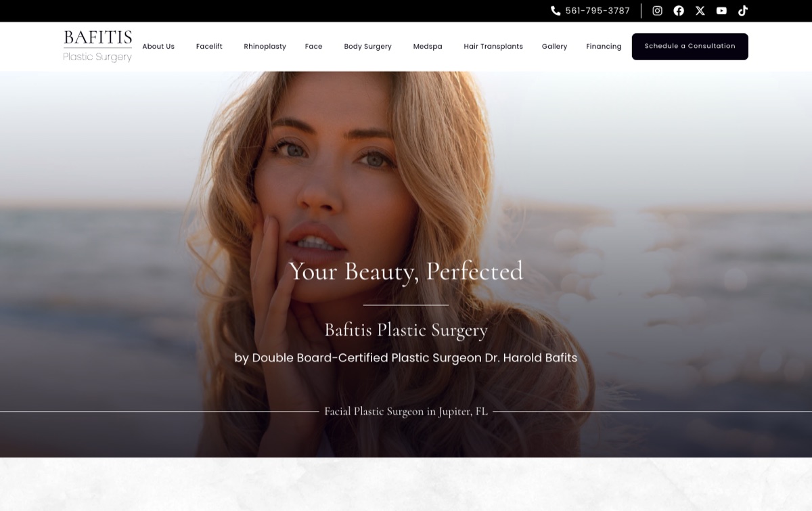Open the Rhinoplasty menu item
The height and width of the screenshot is (511, 812).
coord(265,47)
